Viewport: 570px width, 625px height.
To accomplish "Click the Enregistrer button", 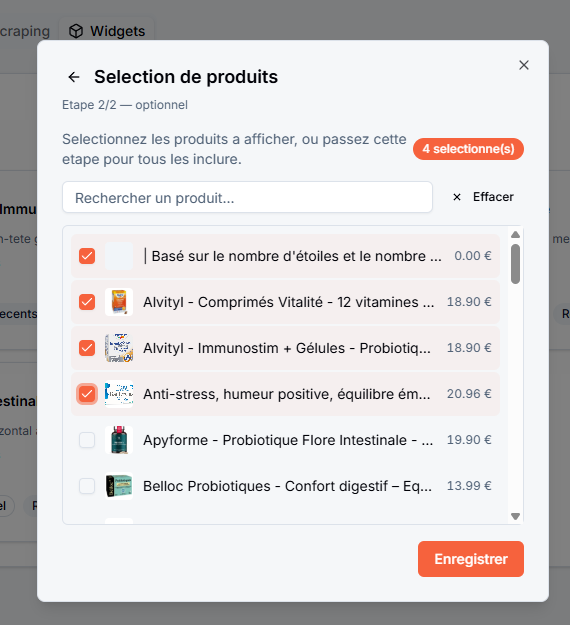I will 471,559.
